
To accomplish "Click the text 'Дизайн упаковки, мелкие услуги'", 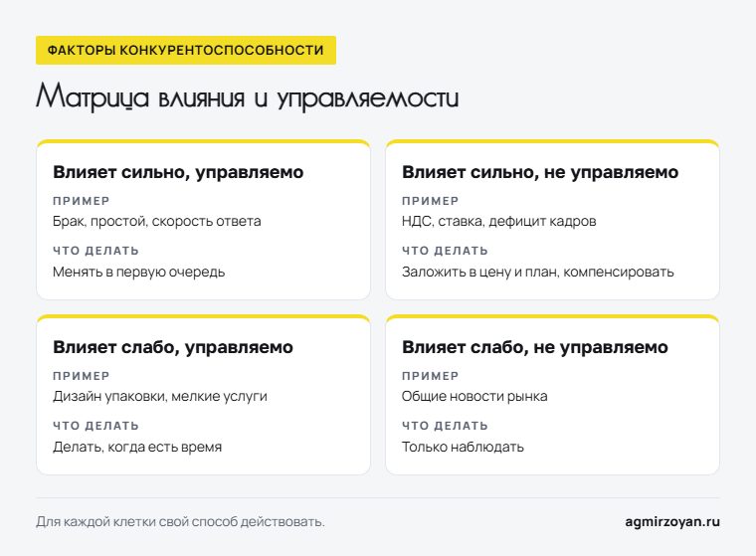I will point(160,397).
